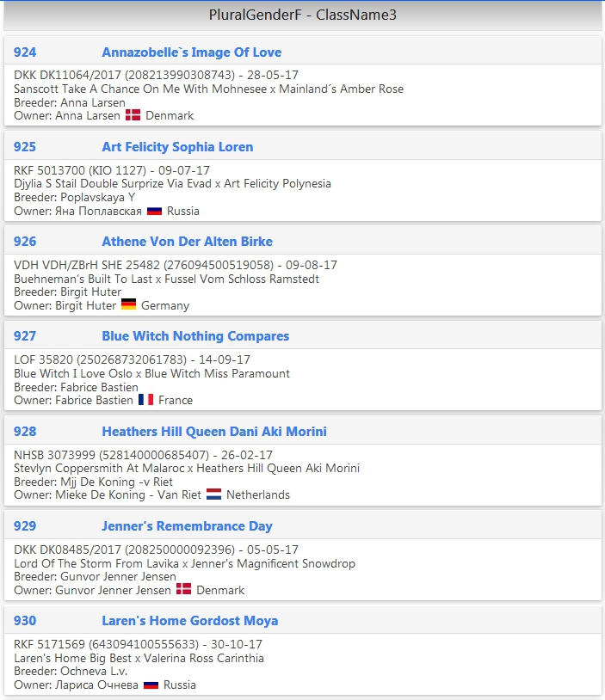Image resolution: width=605 pixels, height=700 pixels.
Task: Click pedigree text Buehneman's Built To Last
Action: click(167, 279)
